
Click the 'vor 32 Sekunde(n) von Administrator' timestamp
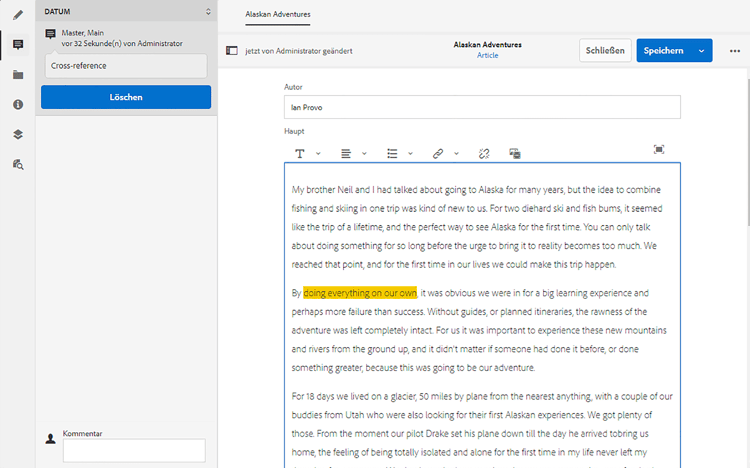pos(122,44)
